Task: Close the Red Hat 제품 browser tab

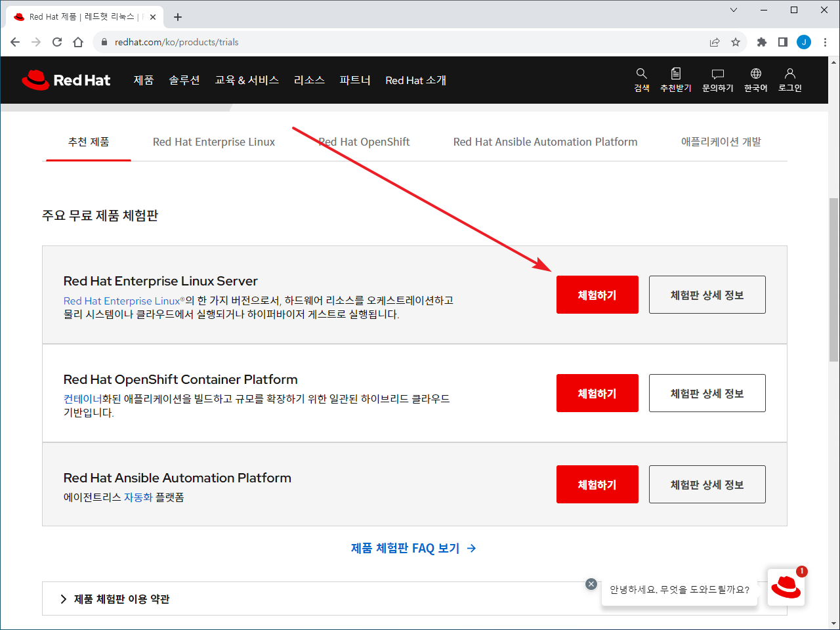Action: 153,17
